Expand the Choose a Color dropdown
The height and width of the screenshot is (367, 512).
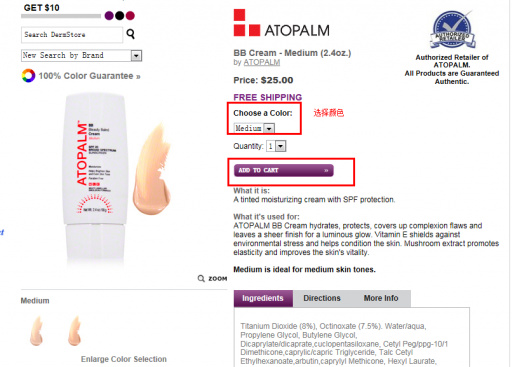[254, 128]
